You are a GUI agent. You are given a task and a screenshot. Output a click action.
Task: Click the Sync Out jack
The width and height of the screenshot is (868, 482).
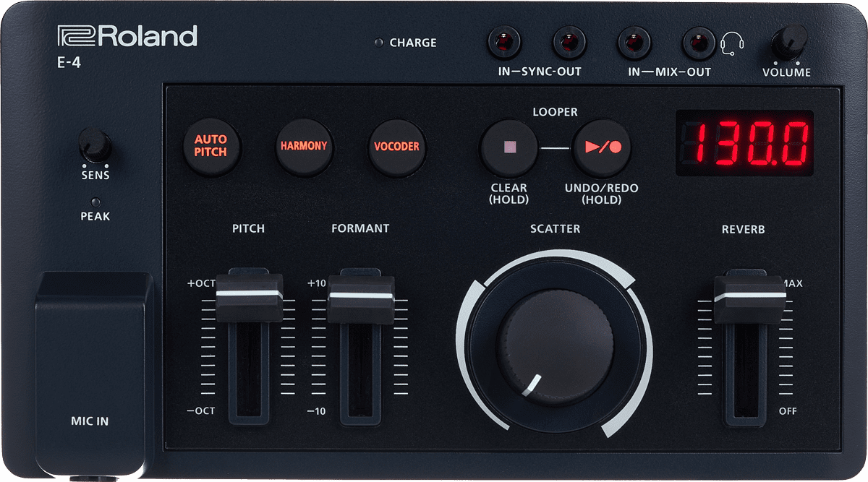(569, 42)
